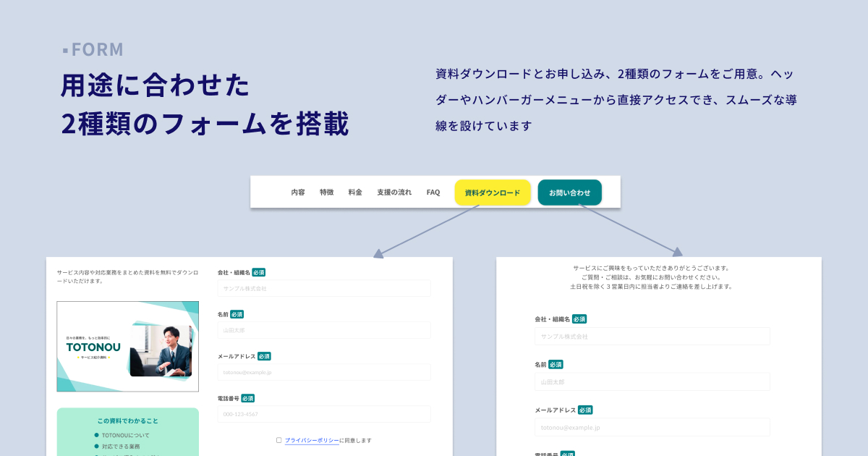The width and height of the screenshot is (868, 456).
Task: Click the teal お問い合わせ button
Action: [570, 193]
